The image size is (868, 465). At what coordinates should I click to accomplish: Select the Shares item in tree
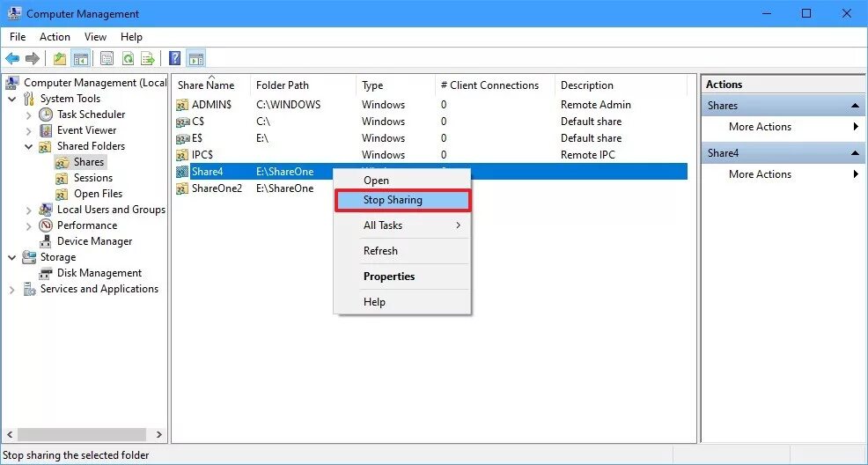pyautogui.click(x=89, y=162)
